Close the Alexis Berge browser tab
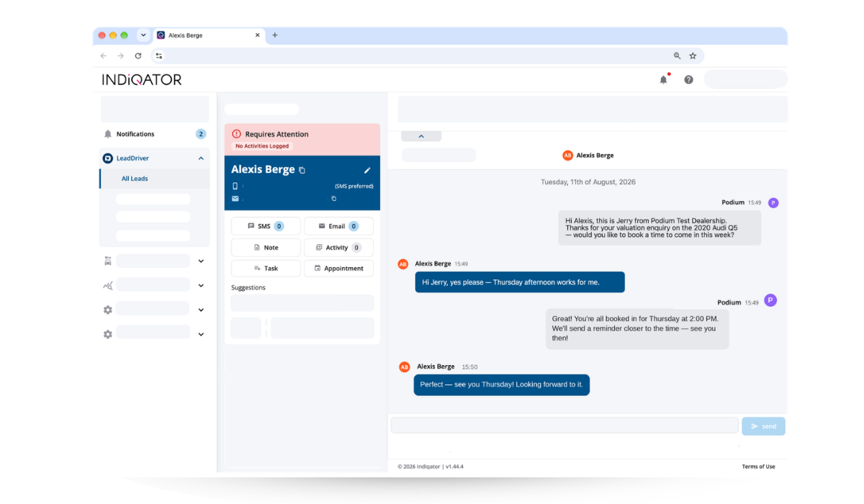864x504 pixels. (x=258, y=35)
